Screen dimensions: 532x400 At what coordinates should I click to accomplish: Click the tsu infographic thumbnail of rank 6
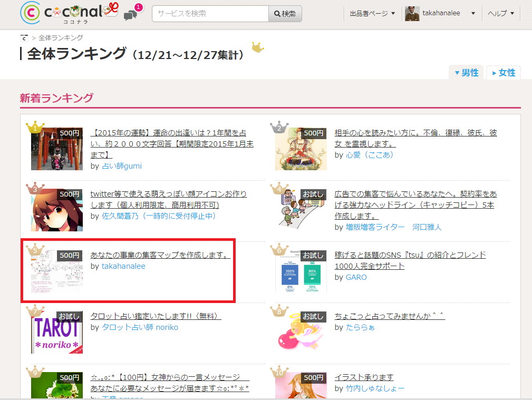(301, 271)
